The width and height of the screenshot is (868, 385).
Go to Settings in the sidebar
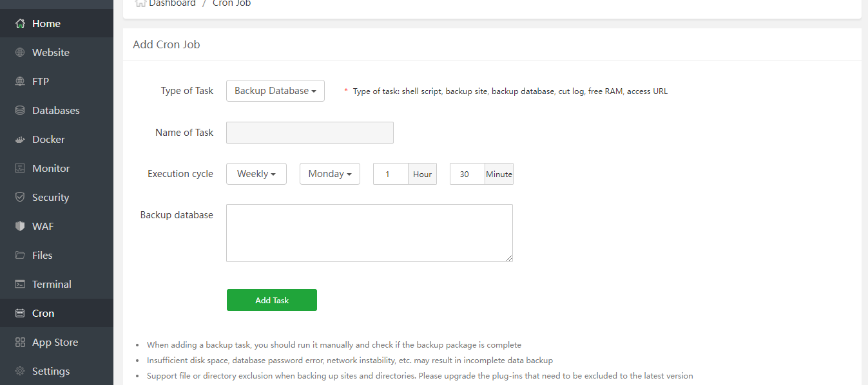point(50,371)
